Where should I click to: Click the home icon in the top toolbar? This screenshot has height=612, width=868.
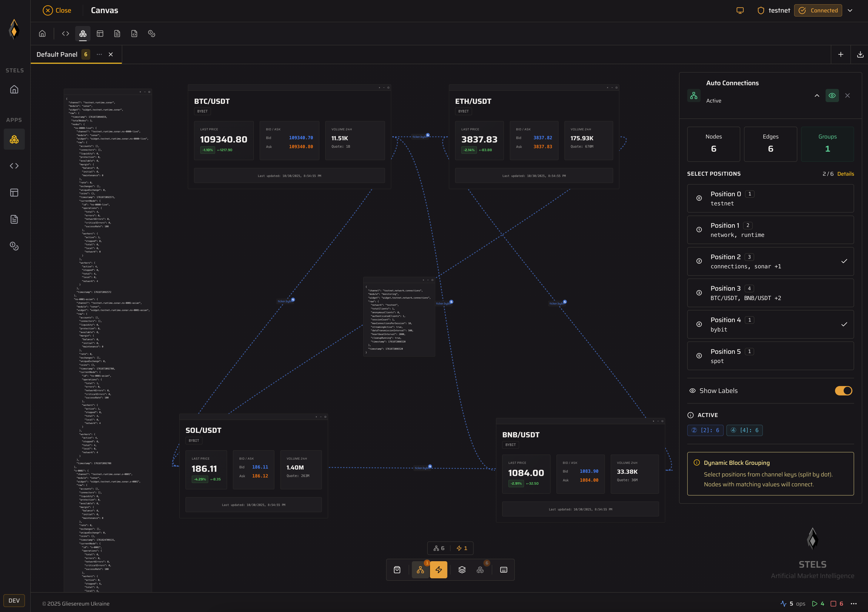pos(42,33)
